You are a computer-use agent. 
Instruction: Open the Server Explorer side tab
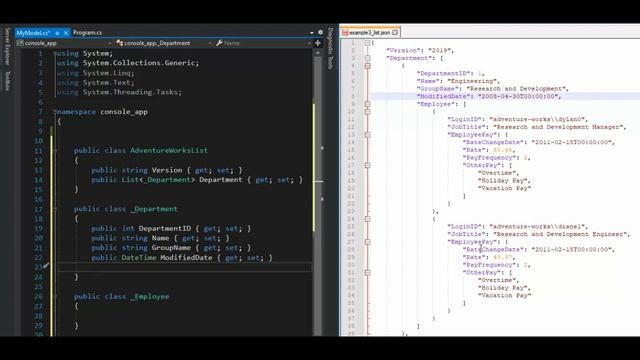point(7,47)
